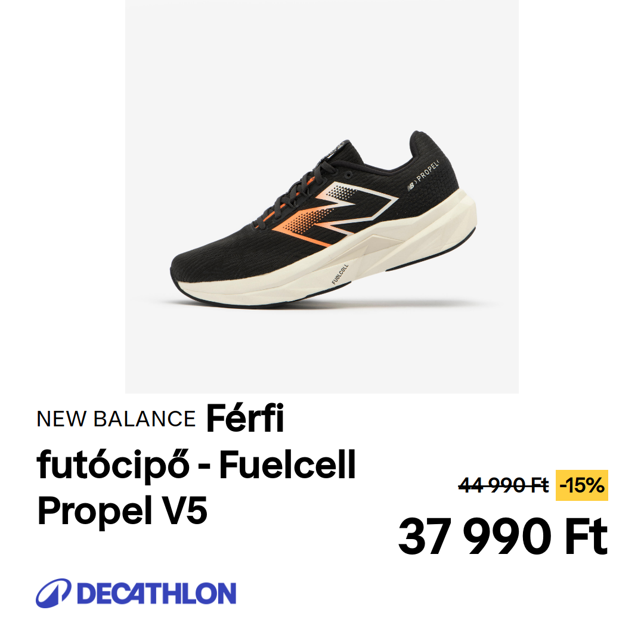The width and height of the screenshot is (644, 644).
Task: Click the crossed-out 44 990 Ft price
Action: (x=503, y=485)
